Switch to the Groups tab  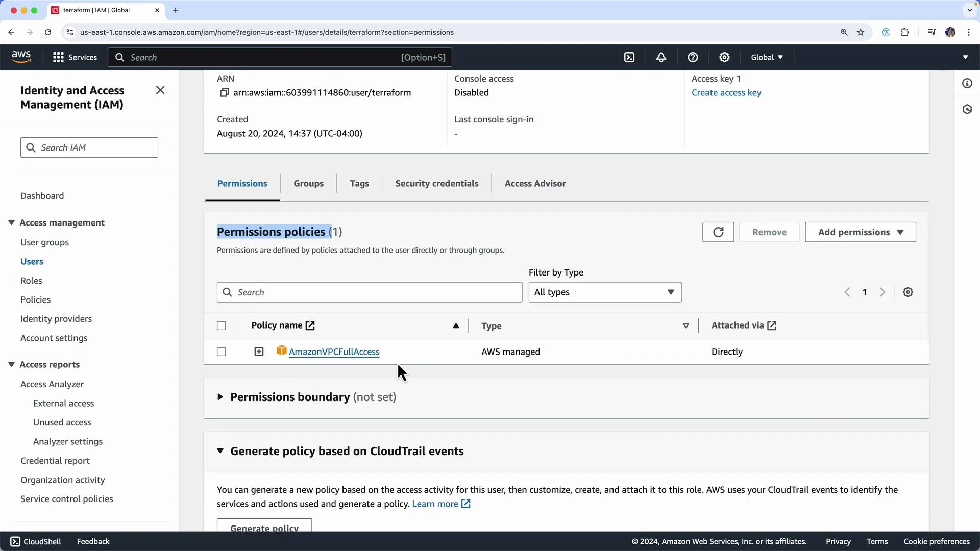(x=308, y=184)
